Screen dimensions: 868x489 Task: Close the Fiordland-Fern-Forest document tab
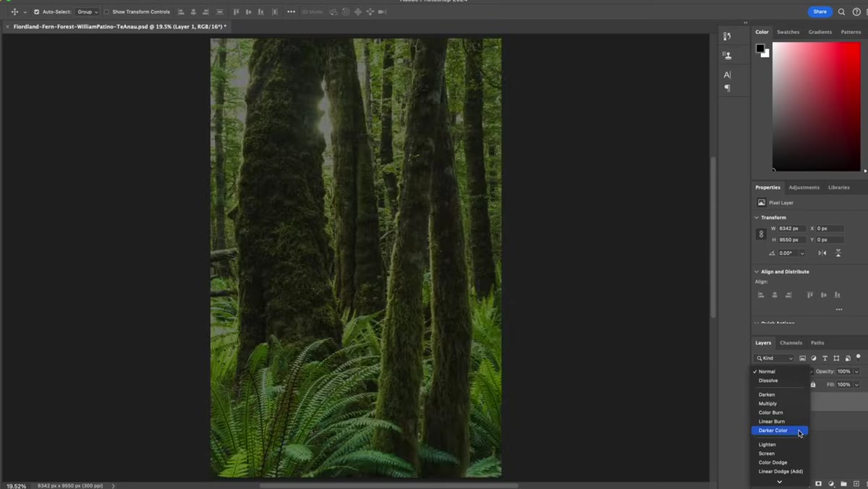coord(7,27)
